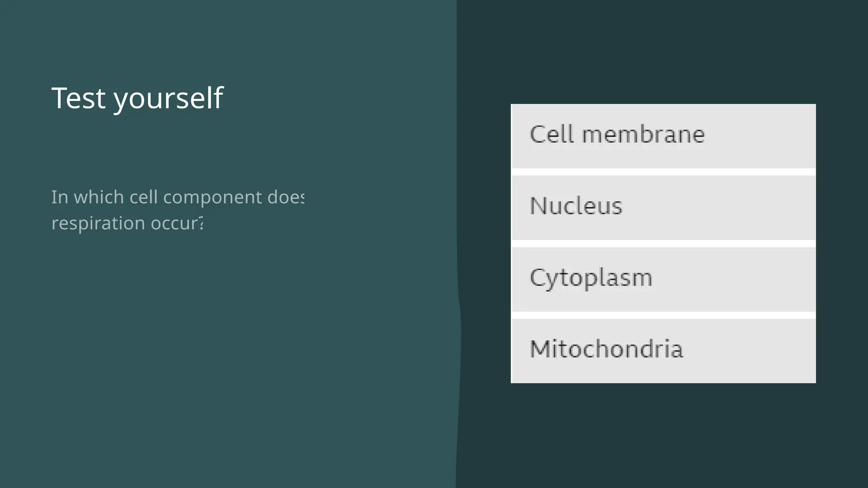The width and height of the screenshot is (868, 488).
Task: Click the dark panel area below Mitochondria
Action: (663, 432)
